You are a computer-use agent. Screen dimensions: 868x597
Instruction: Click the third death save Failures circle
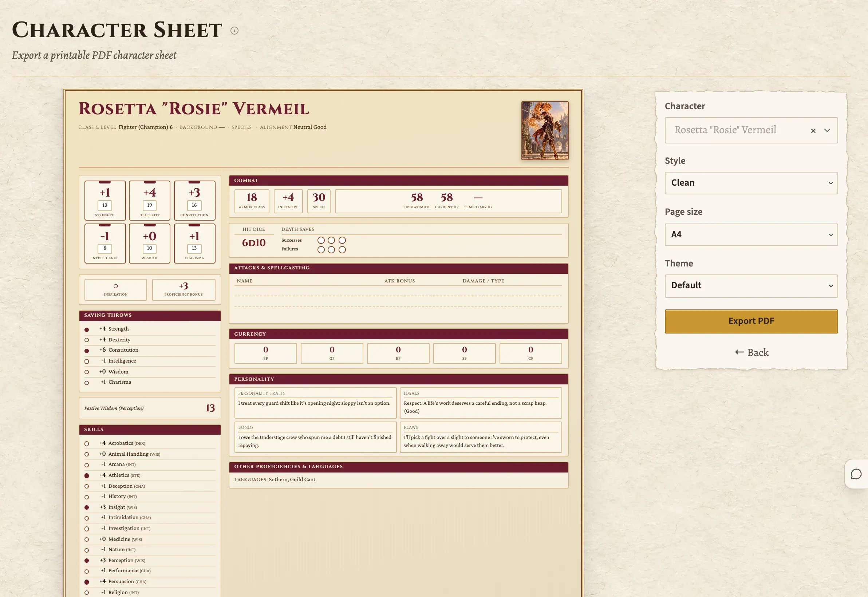pos(342,249)
